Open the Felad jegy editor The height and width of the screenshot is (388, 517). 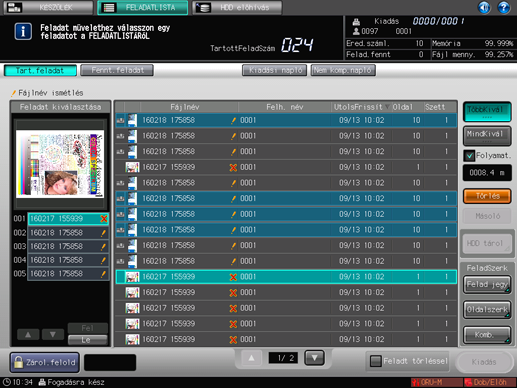point(487,285)
